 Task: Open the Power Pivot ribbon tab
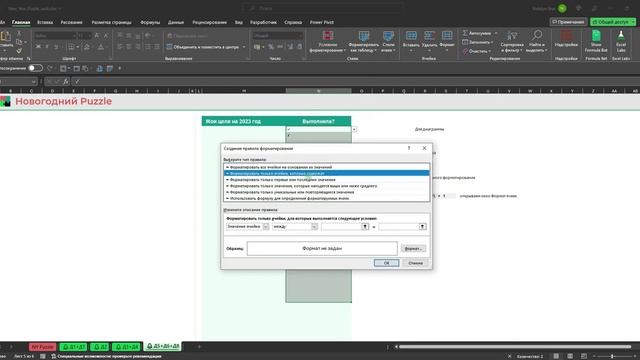pos(322,22)
